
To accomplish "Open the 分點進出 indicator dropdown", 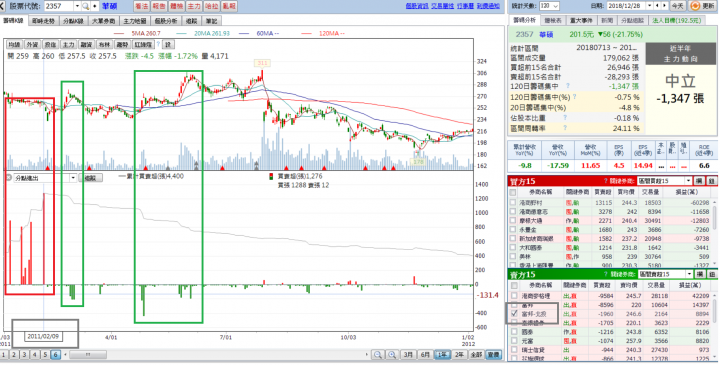I will pos(73,178).
